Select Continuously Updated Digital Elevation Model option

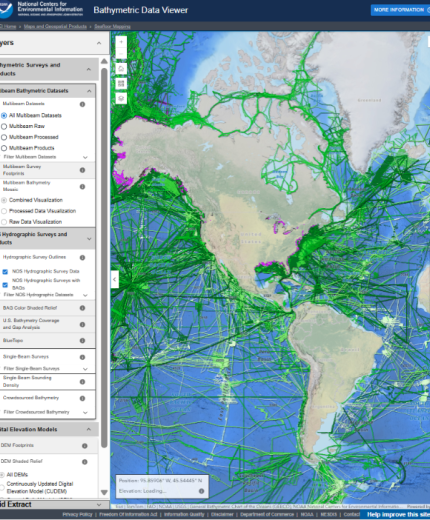[2, 488]
